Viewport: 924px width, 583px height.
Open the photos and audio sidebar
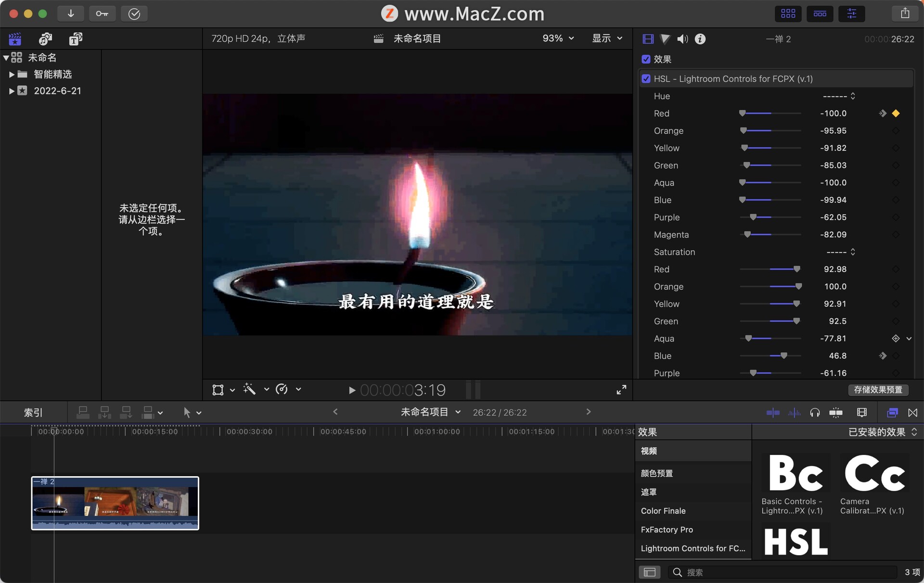pyautogui.click(x=46, y=39)
